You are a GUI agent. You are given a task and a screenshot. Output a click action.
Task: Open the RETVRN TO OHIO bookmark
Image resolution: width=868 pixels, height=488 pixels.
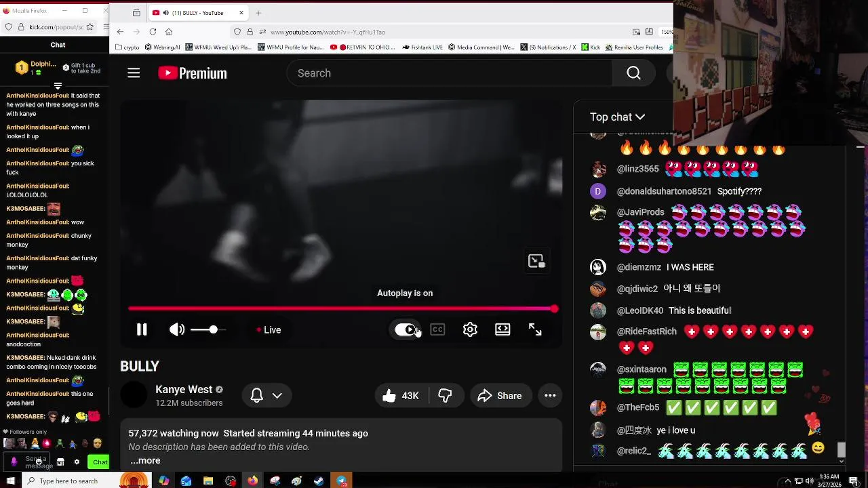[x=362, y=47]
